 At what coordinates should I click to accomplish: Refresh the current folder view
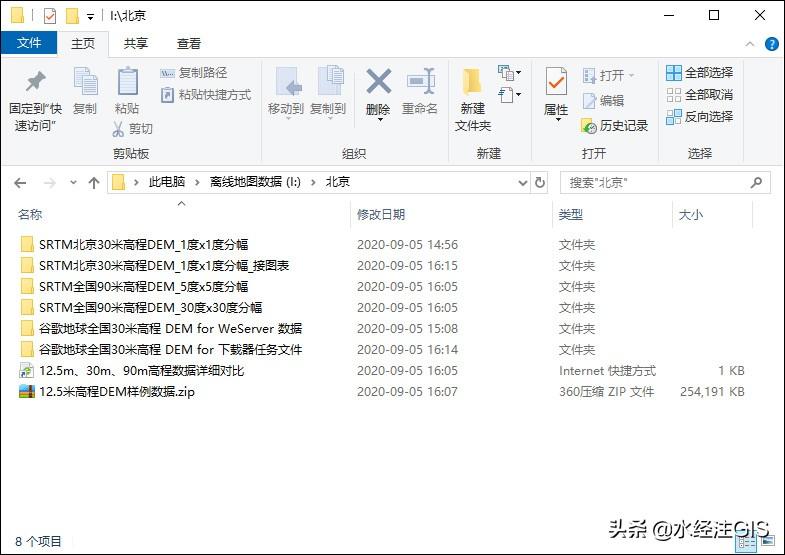point(540,183)
